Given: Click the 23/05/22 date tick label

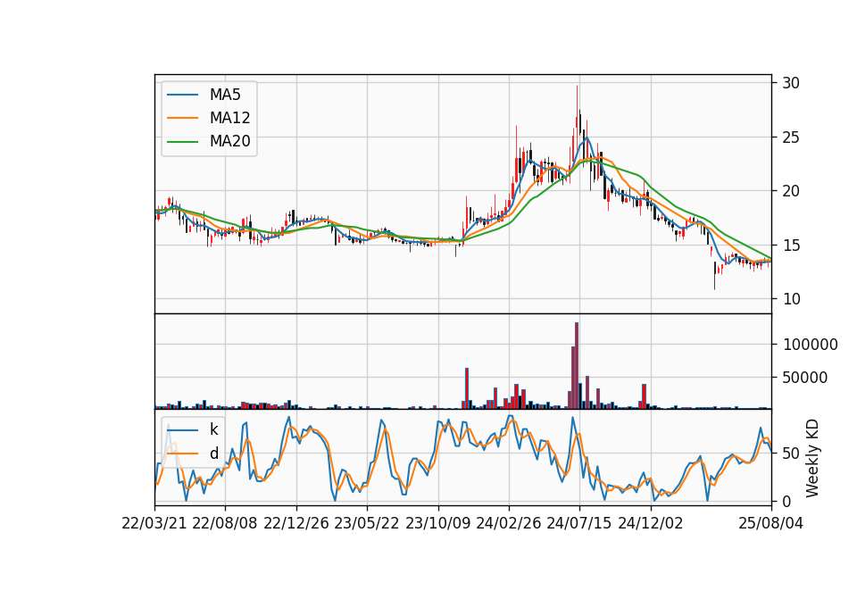Looking at the screenshot, I should [x=367, y=523].
